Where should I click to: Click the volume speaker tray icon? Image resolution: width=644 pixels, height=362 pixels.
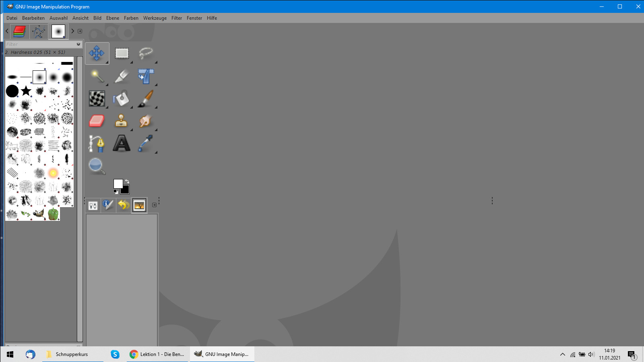(x=591, y=354)
